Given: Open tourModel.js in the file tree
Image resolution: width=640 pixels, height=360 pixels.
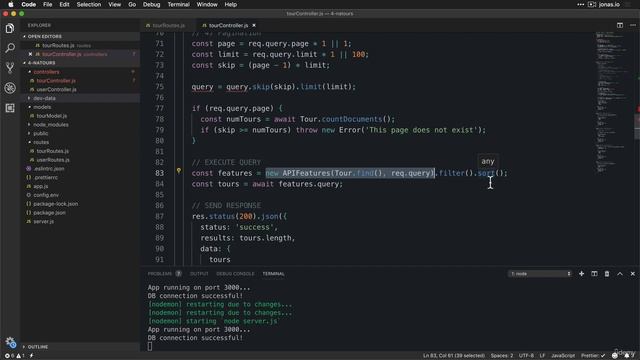Looking at the screenshot, I should (x=51, y=116).
